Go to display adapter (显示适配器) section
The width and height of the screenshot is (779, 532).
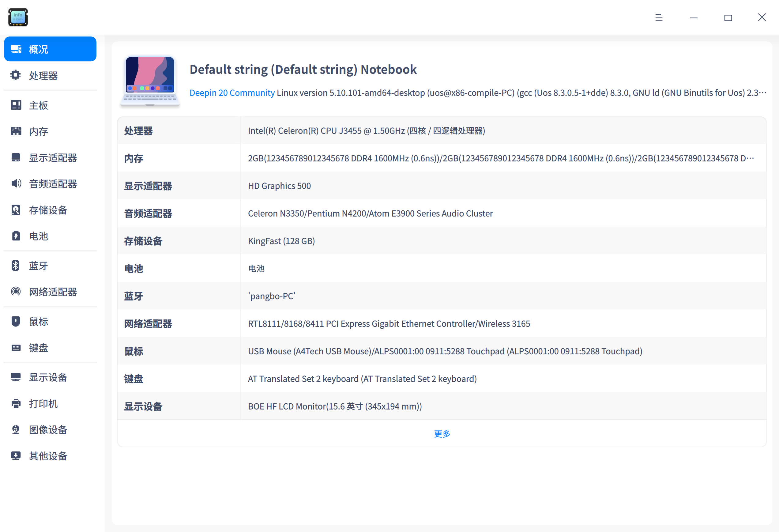(53, 157)
